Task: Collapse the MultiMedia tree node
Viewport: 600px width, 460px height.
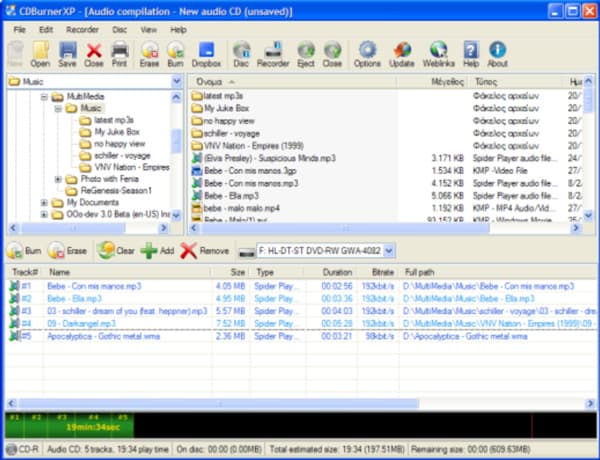Action: (x=44, y=97)
